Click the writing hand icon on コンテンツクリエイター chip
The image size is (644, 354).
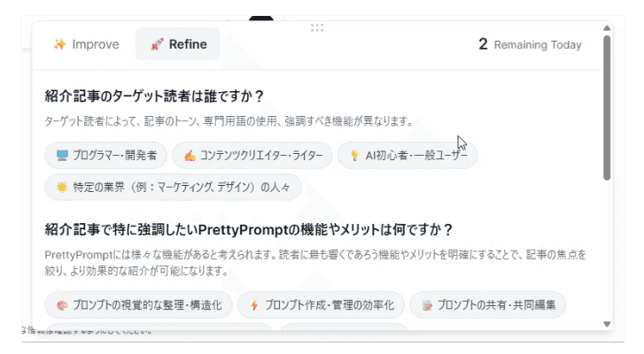(x=189, y=156)
